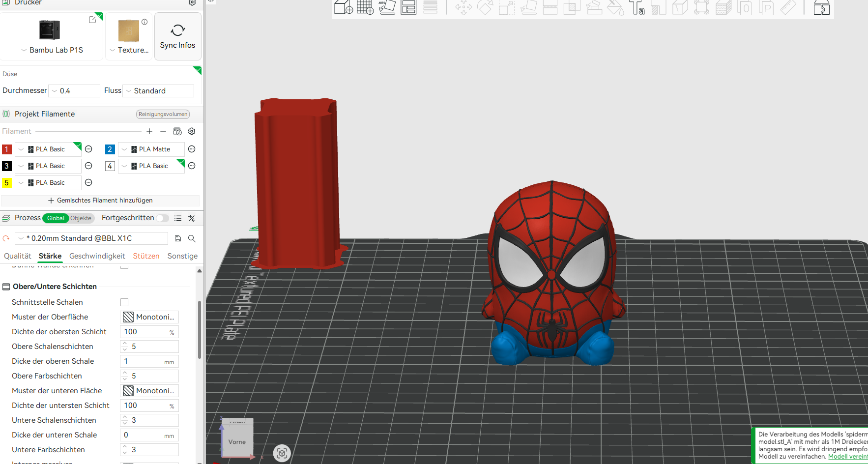The image size is (868, 464).
Task: Click the Add plate grid icon
Action: click(x=365, y=7)
